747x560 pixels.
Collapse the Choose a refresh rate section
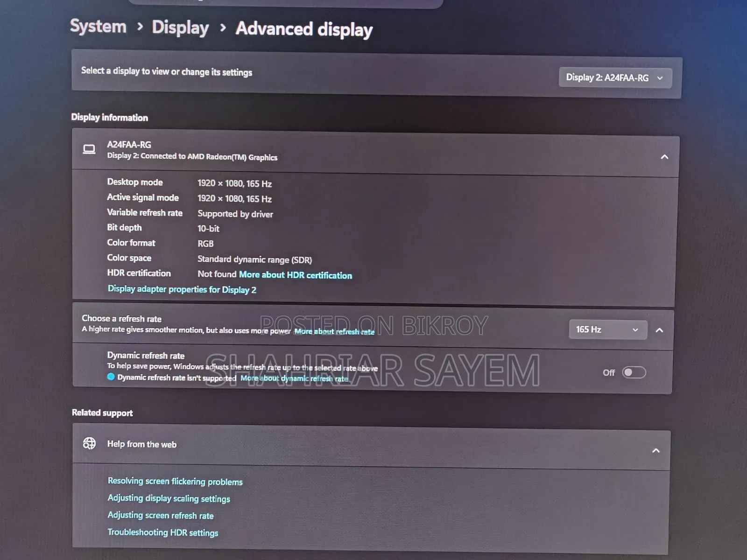659,330
